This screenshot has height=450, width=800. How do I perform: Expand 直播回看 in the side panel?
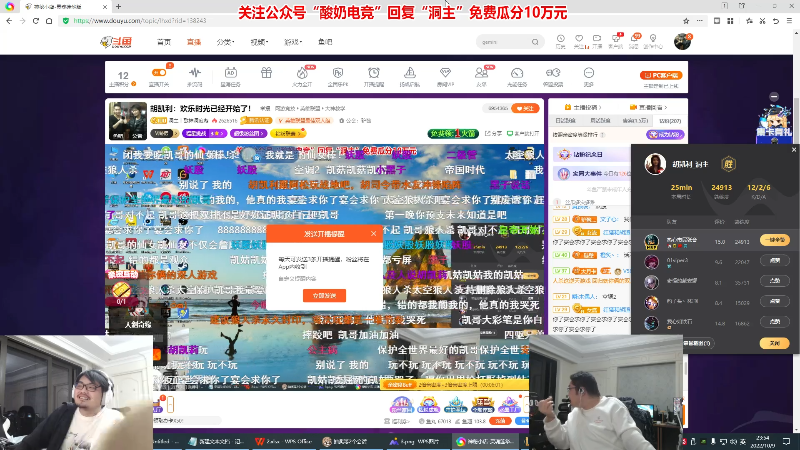648,107
